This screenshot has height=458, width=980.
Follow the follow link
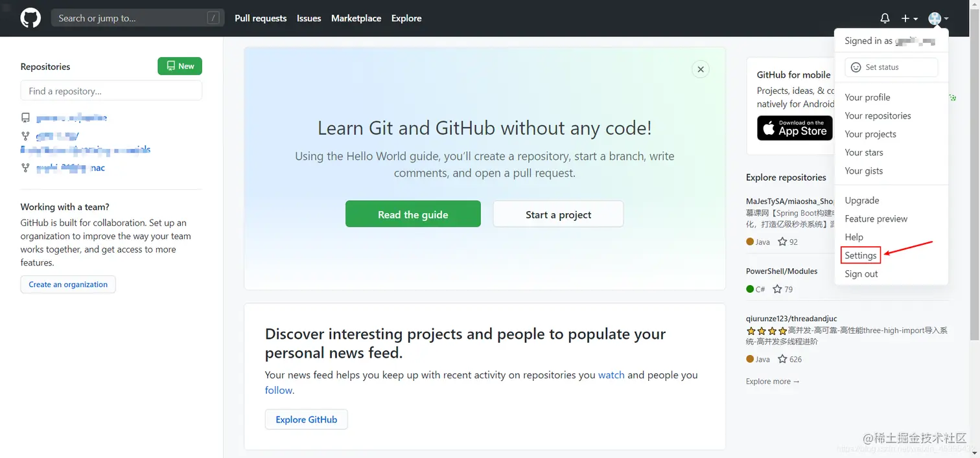(279, 390)
